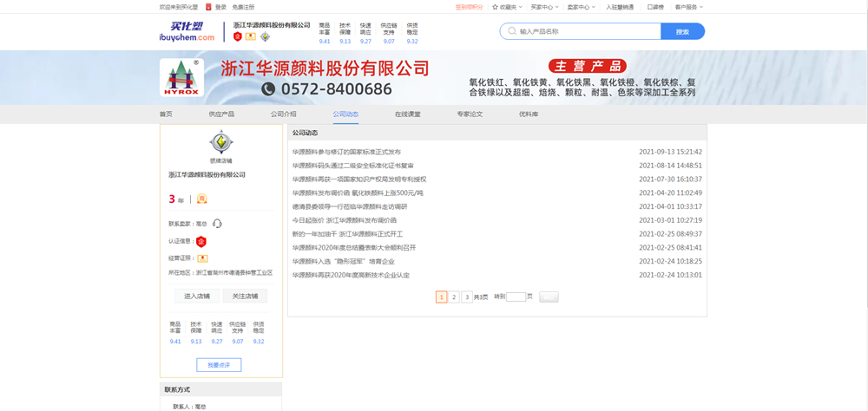Open news 新的一年加油干 浙江华源颜料正式开工
Screen dimensions: 868x411
pyautogui.click(x=348, y=234)
